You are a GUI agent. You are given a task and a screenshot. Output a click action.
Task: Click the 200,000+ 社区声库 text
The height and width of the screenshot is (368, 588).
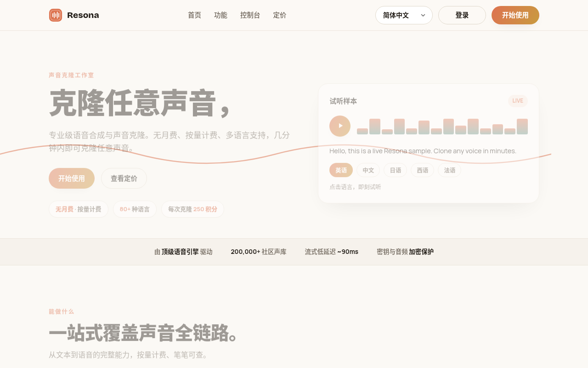coord(259,252)
